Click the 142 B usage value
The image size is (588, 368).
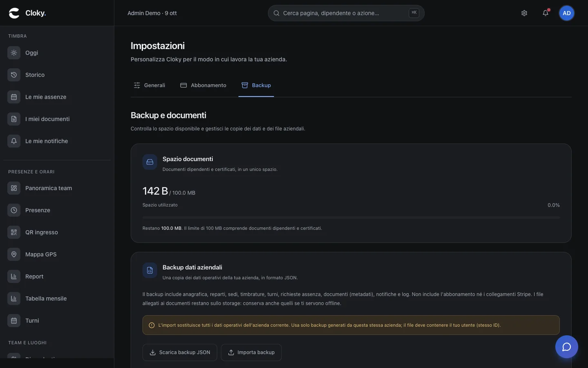155,191
